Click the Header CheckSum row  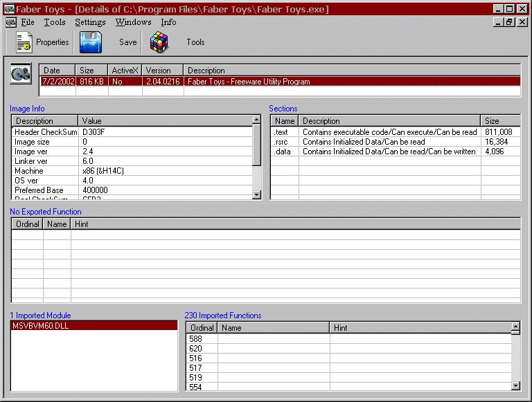click(x=132, y=132)
